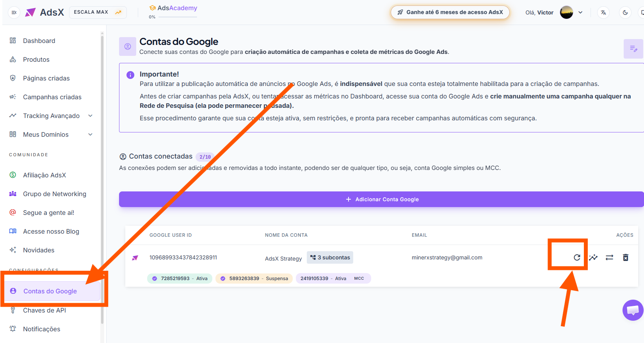Click Victor's profile avatar
Screen dimensions: 644x343
(x=567, y=13)
